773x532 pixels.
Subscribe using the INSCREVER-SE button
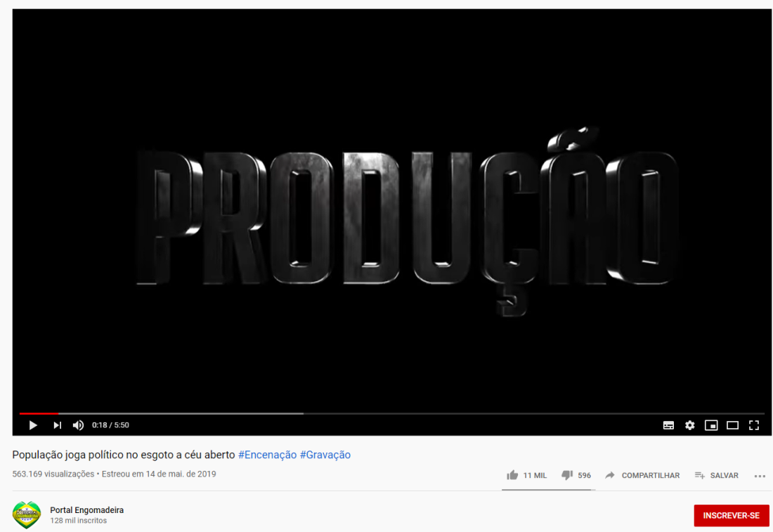(731, 515)
